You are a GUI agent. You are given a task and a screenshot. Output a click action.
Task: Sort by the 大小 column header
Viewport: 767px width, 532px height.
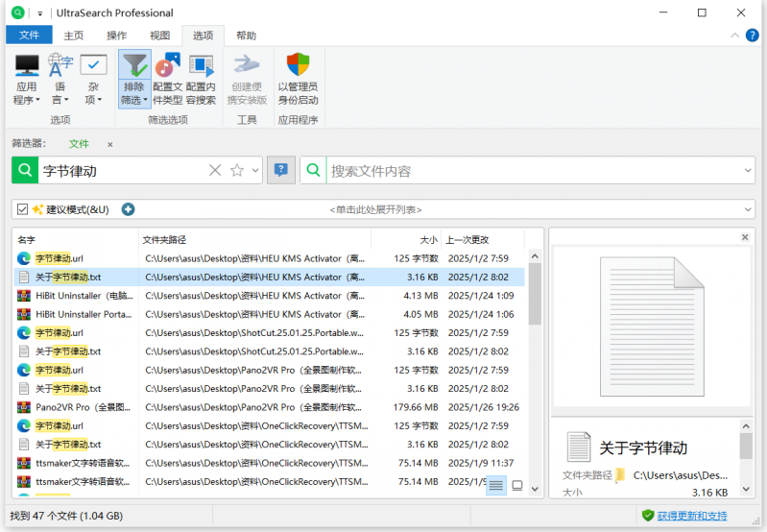(406, 240)
